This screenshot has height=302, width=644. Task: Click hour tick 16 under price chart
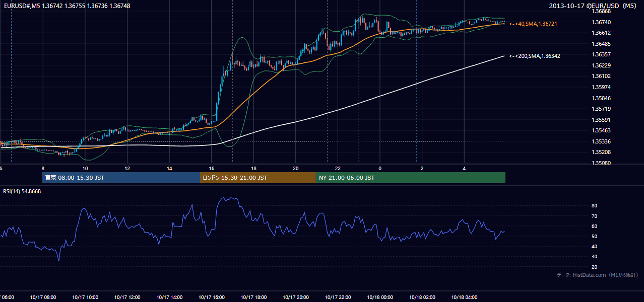(212, 168)
